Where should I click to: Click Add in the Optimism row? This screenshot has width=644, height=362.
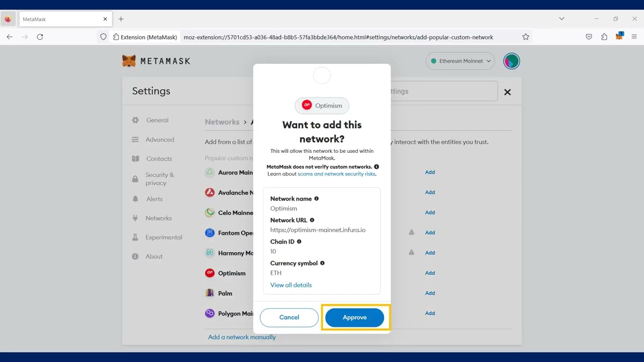click(430, 273)
